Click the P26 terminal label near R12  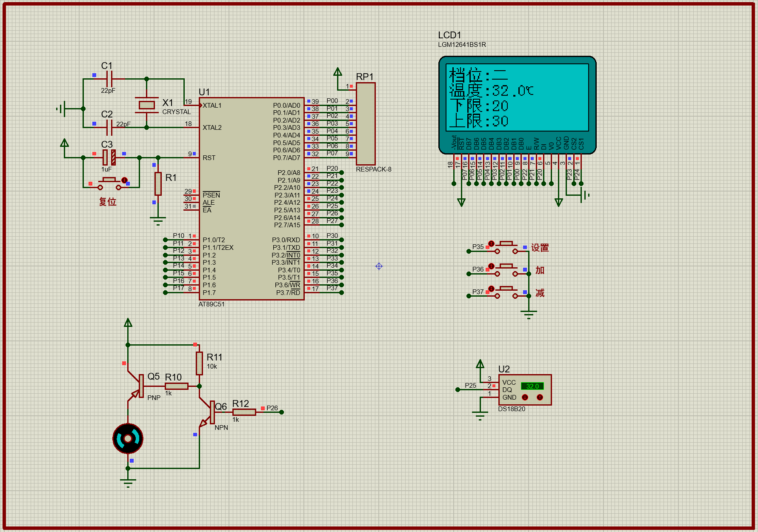(272, 408)
